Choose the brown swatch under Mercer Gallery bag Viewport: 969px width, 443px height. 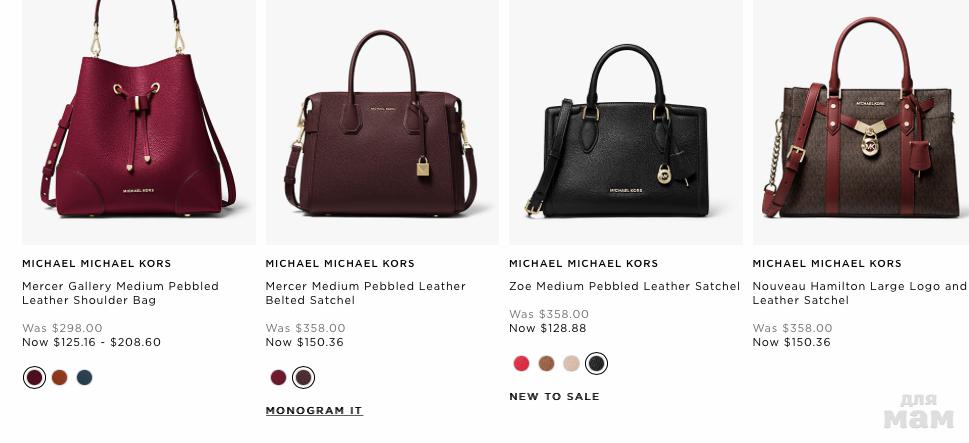pos(59,378)
